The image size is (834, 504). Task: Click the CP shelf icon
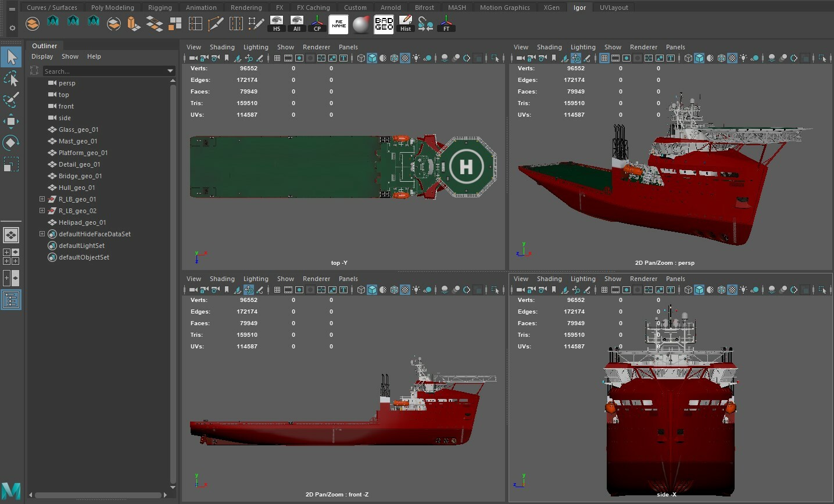pos(317,23)
